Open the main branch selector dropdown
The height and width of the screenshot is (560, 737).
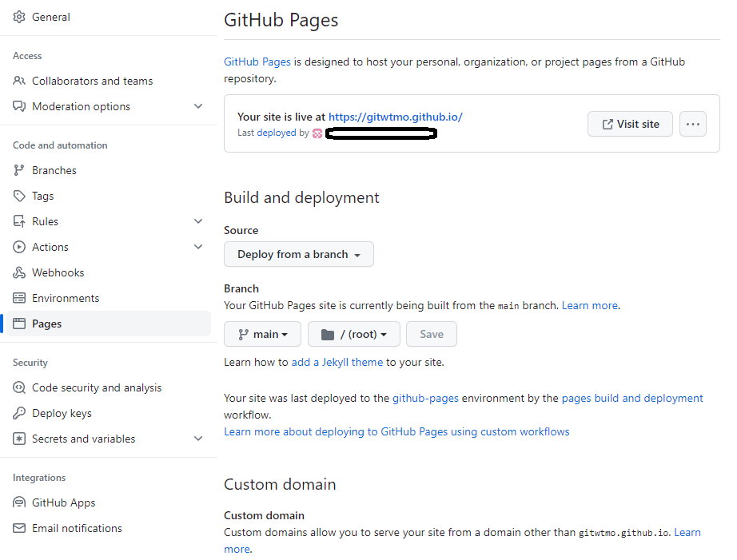pyautogui.click(x=262, y=334)
